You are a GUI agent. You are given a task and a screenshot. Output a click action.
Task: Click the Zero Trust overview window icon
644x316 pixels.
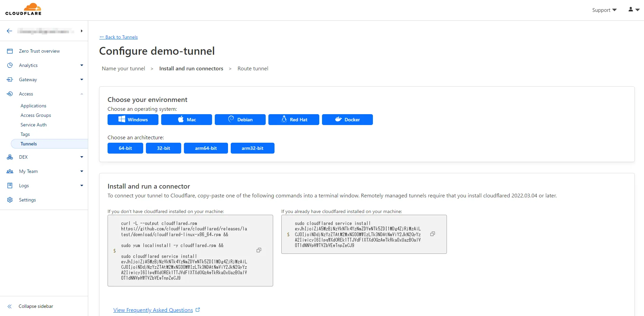[x=10, y=51]
